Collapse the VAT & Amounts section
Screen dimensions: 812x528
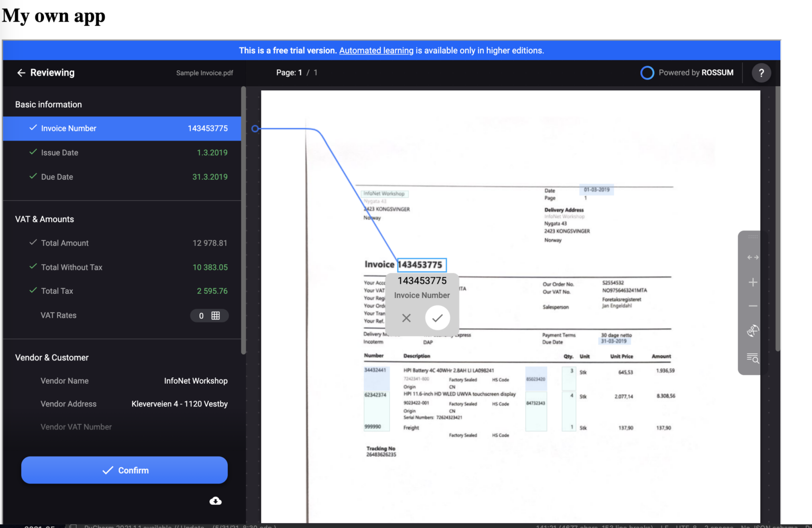click(x=44, y=219)
